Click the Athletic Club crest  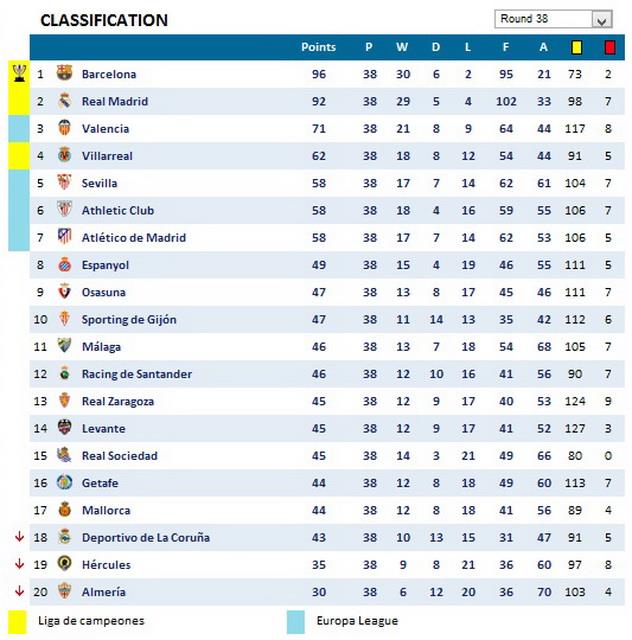[64, 210]
